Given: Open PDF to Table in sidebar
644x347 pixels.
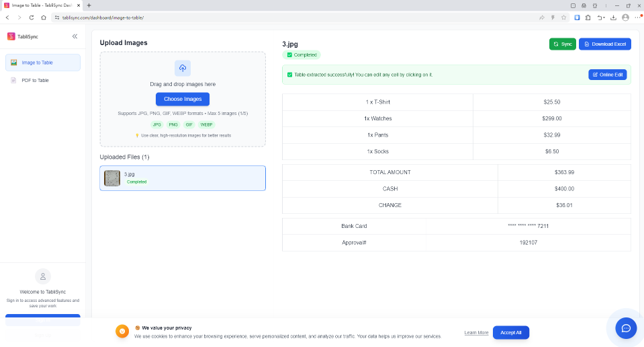Looking at the screenshot, I should point(43,80).
